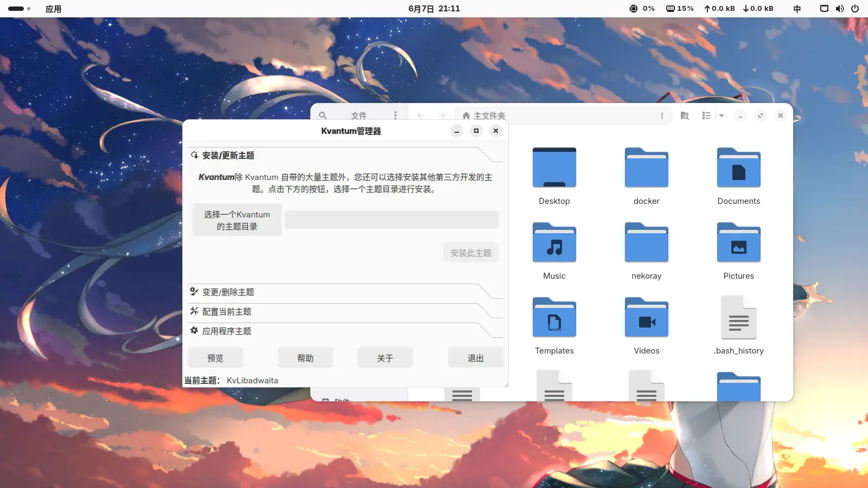Click the 文件 title in Files sidebar header

(359, 115)
